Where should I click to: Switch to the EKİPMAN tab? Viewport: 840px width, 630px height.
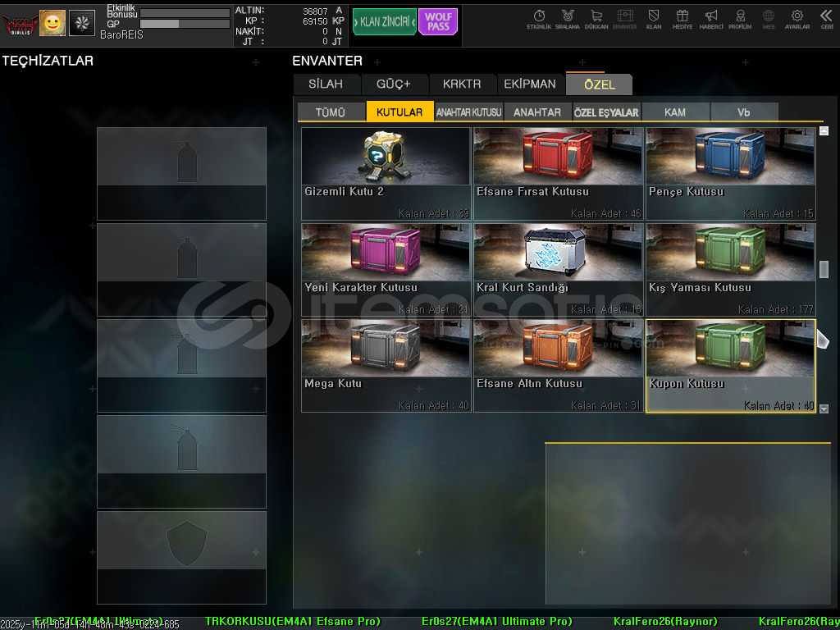click(530, 84)
